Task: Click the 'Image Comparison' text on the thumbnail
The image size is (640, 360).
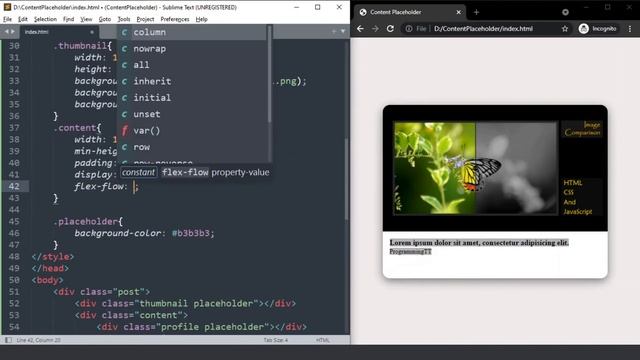Action: [582, 129]
